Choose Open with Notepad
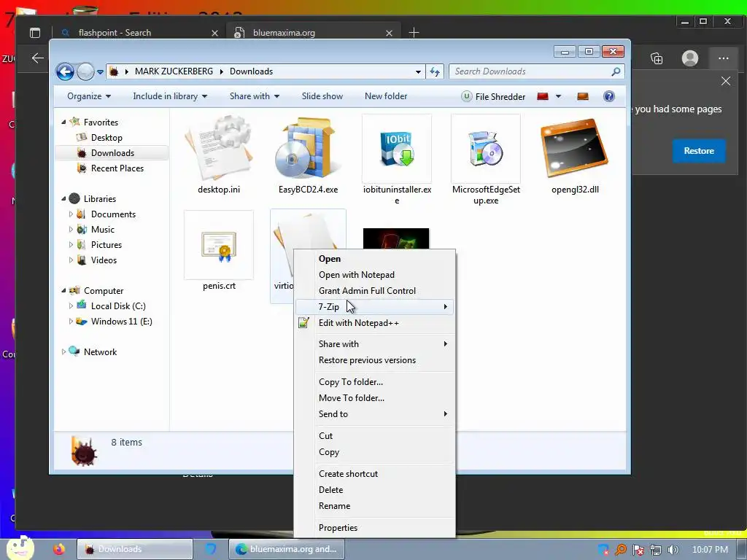The width and height of the screenshot is (747, 560). point(374,275)
